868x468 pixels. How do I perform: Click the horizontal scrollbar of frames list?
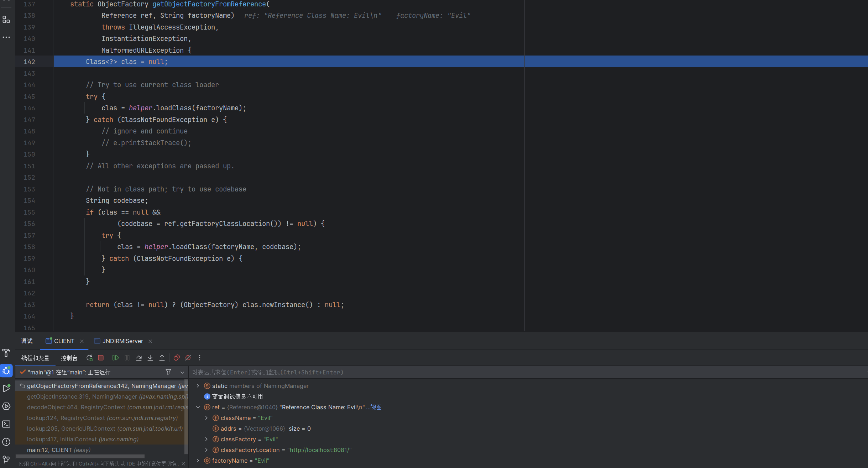click(x=80, y=456)
